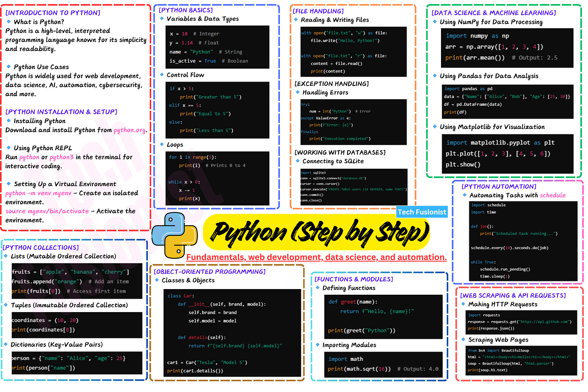Click the 'Handling Errors' subheading
Viewport: 588px width, 392px height.
[325, 93]
